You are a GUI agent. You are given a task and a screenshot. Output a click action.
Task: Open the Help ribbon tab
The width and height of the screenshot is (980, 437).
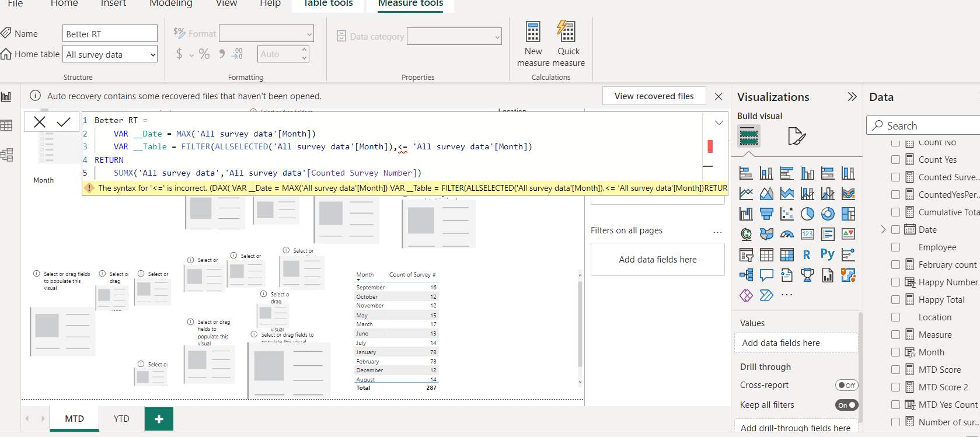click(x=270, y=4)
